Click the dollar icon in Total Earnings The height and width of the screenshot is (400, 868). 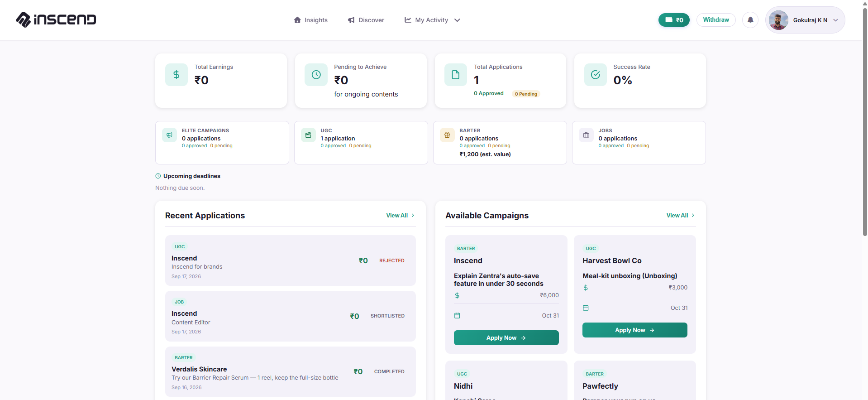click(176, 75)
